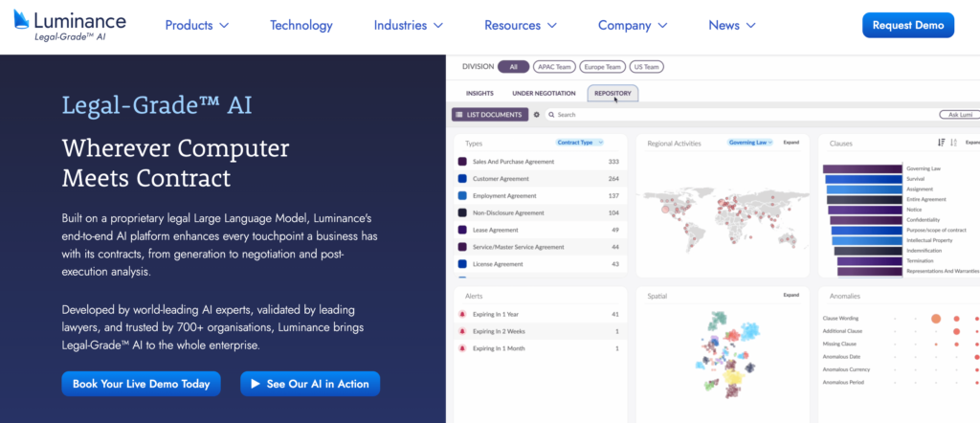
Task: Switch to the Under Negotiation tab
Action: click(544, 93)
